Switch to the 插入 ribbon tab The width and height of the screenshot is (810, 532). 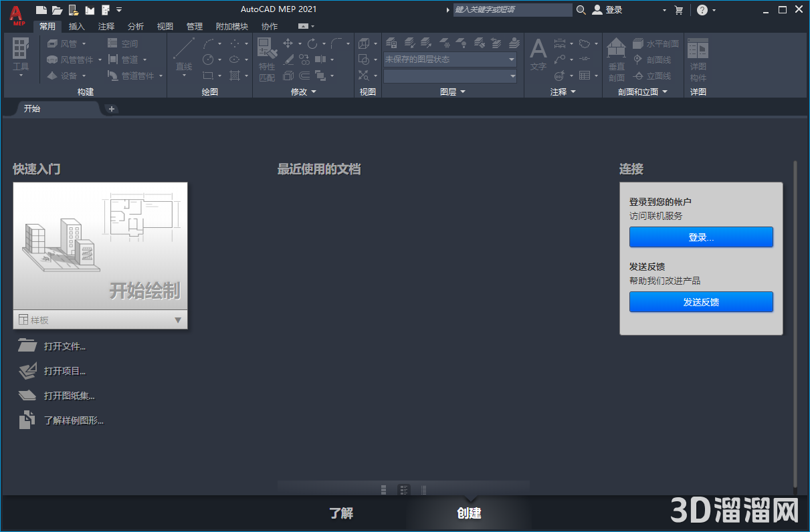click(x=77, y=27)
